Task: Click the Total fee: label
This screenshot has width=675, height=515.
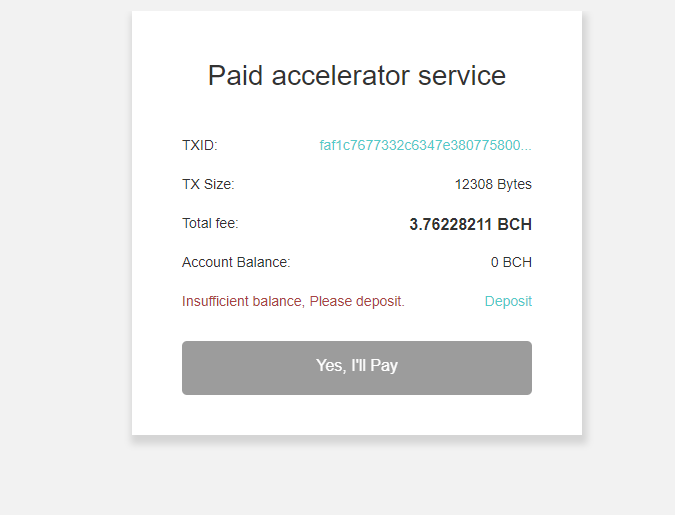Action: pyautogui.click(x=210, y=223)
